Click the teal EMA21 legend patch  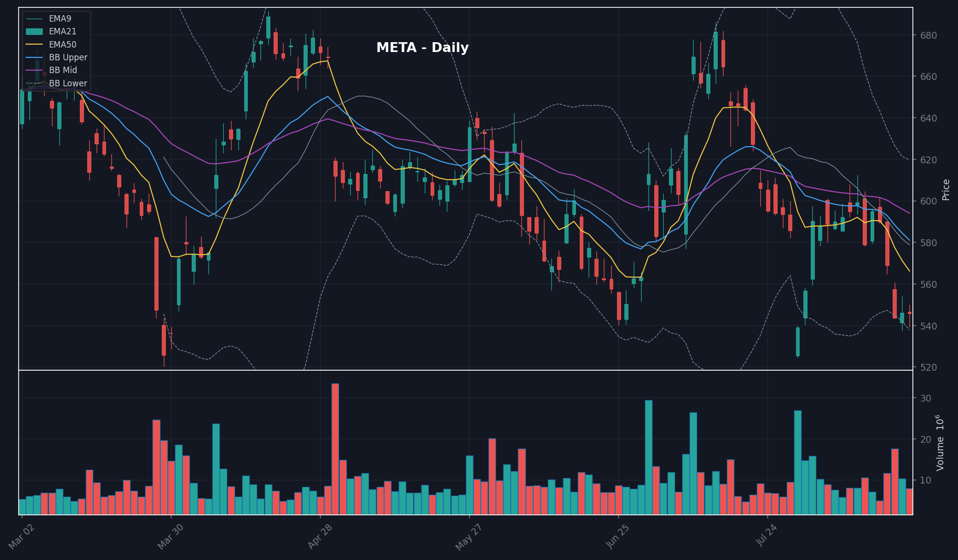(34, 31)
